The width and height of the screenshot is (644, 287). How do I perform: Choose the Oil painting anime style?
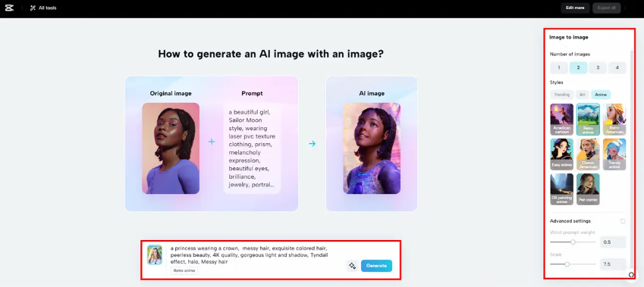(x=562, y=189)
